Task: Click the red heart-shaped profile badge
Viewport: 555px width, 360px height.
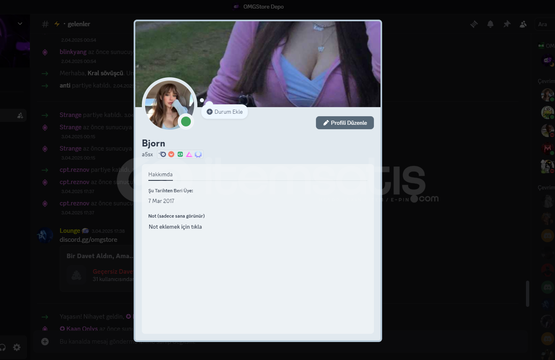Action: [171, 154]
